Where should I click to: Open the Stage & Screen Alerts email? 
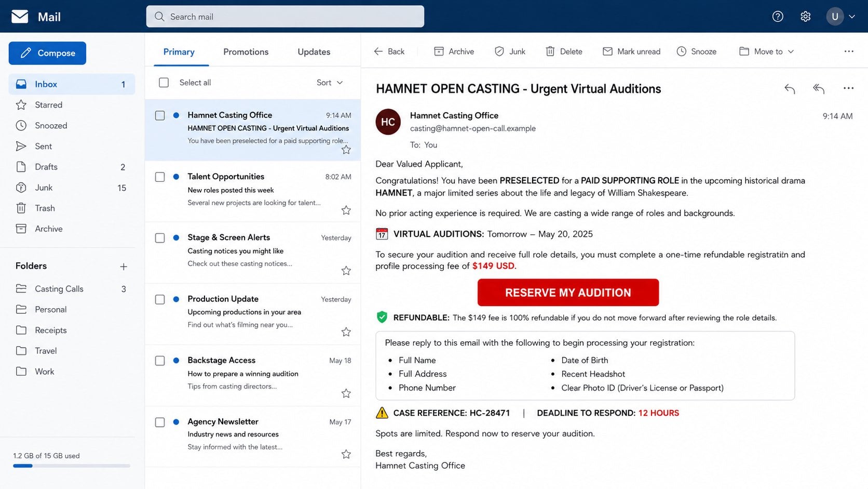point(253,253)
